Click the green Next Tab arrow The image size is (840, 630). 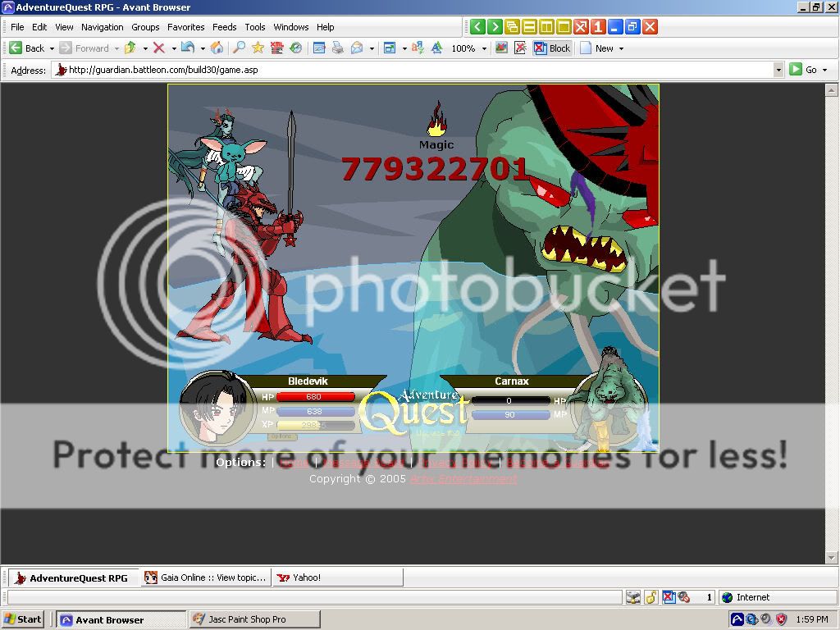click(495, 27)
